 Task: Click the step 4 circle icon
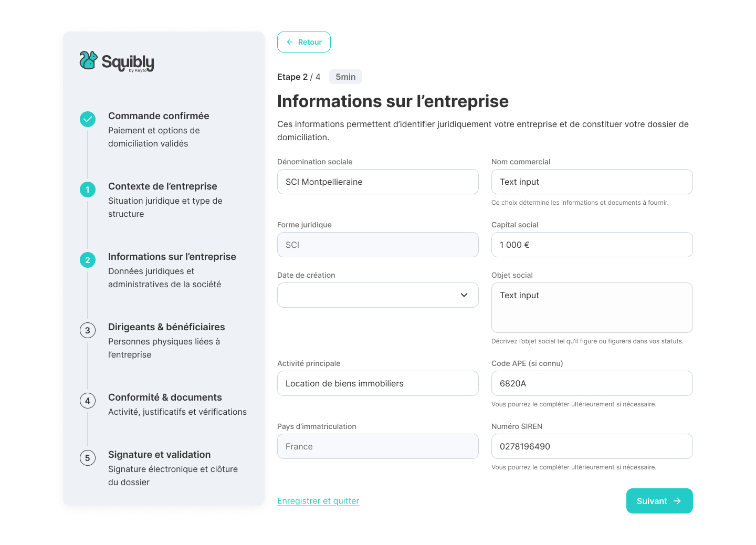pos(88,401)
